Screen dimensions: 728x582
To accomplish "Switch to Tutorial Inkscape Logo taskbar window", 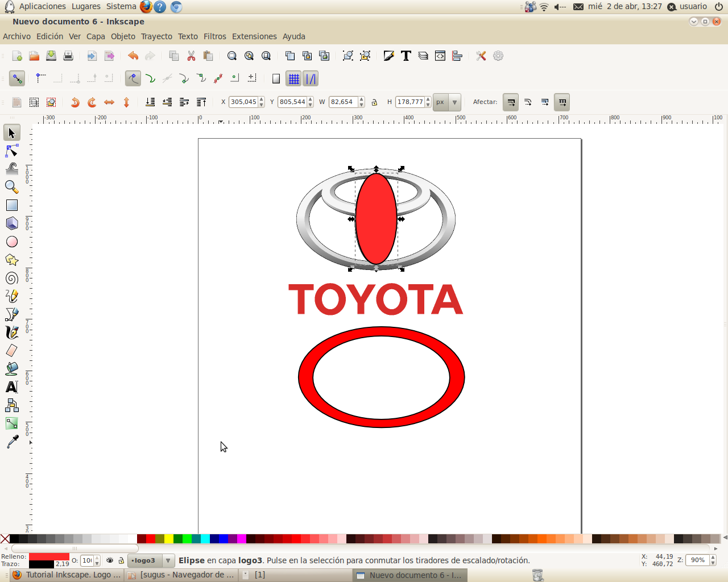I will pos(66,575).
